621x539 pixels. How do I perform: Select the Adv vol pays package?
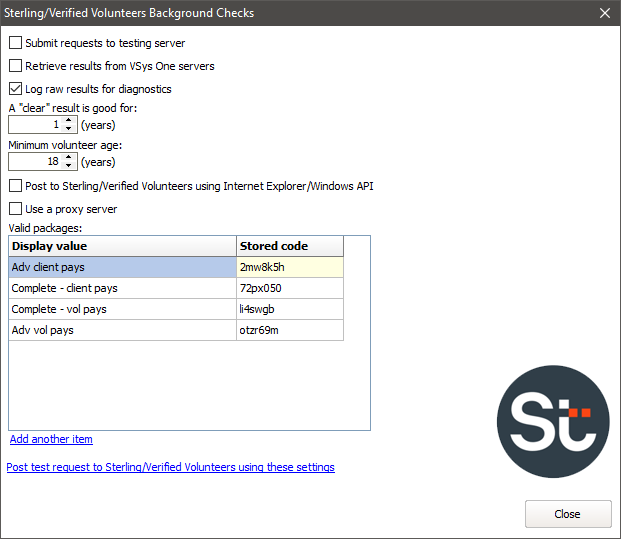tap(122, 330)
